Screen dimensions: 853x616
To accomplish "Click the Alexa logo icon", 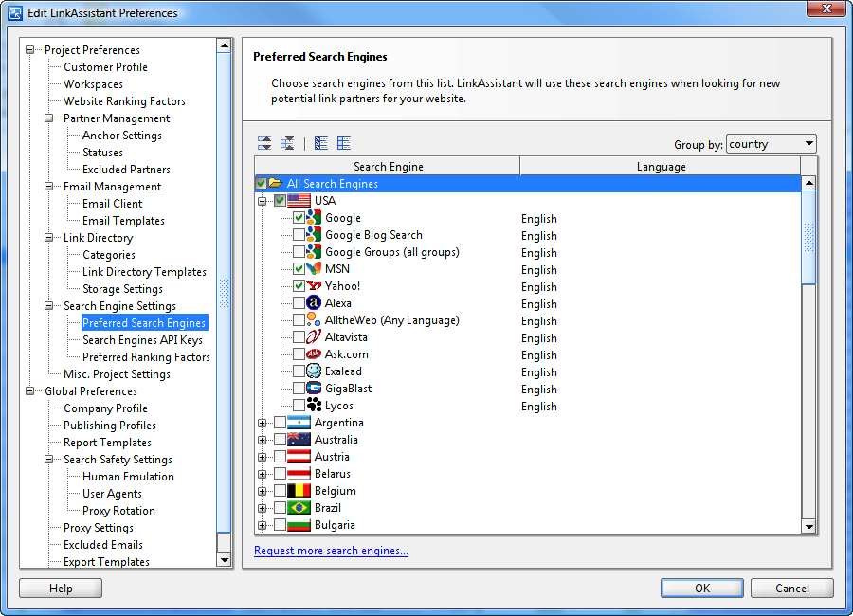I will point(314,303).
